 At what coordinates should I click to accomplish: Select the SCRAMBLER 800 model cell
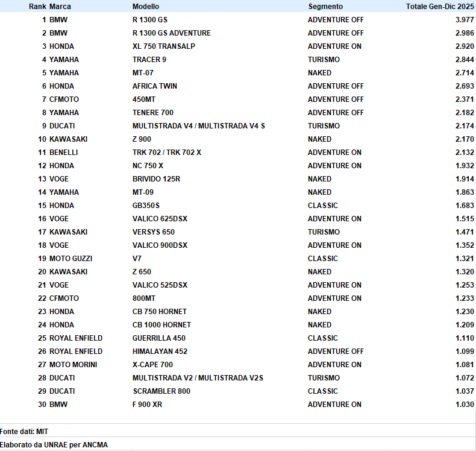(160, 391)
